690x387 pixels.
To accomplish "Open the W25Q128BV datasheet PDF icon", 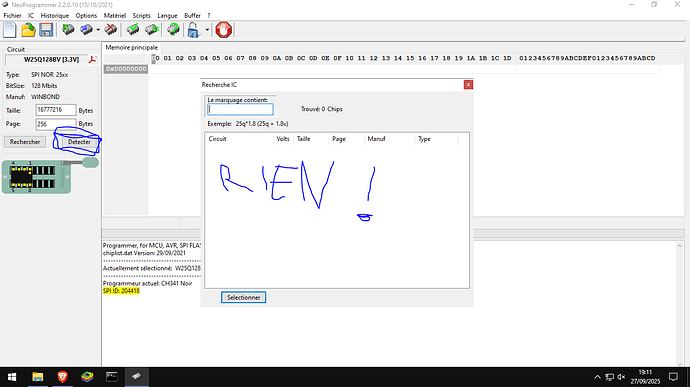I will (92, 60).
